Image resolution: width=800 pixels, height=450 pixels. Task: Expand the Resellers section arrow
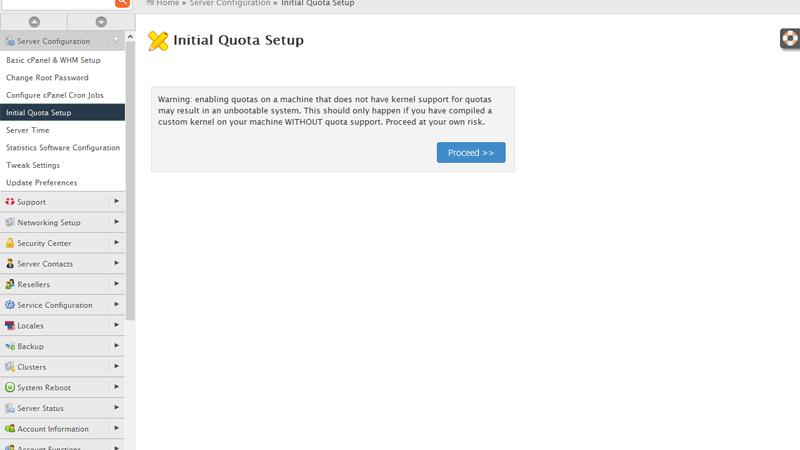(x=116, y=284)
